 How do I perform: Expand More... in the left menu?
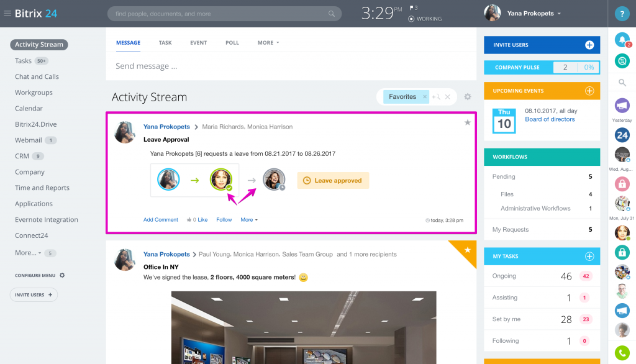28,253
